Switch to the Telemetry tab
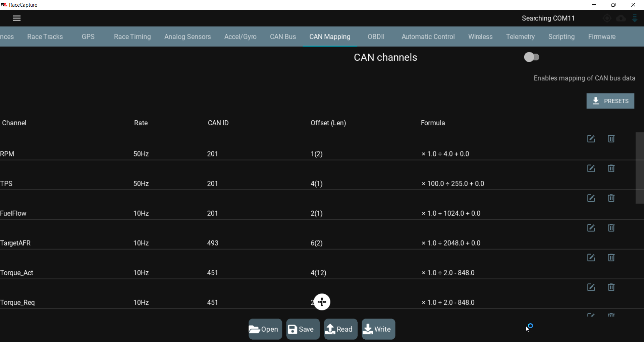The image size is (644, 342). pos(520,37)
